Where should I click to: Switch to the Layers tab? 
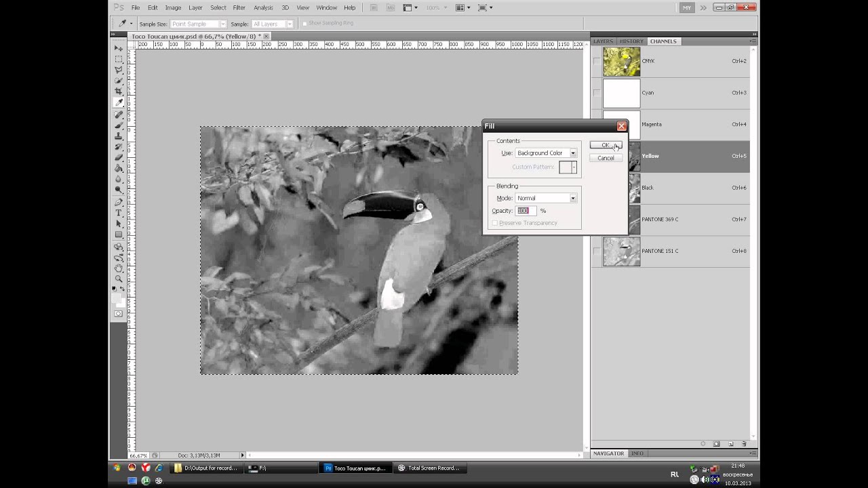click(603, 41)
